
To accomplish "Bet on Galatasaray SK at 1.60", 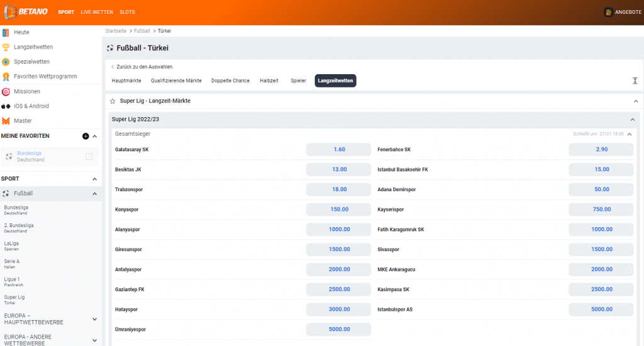I will coord(338,150).
